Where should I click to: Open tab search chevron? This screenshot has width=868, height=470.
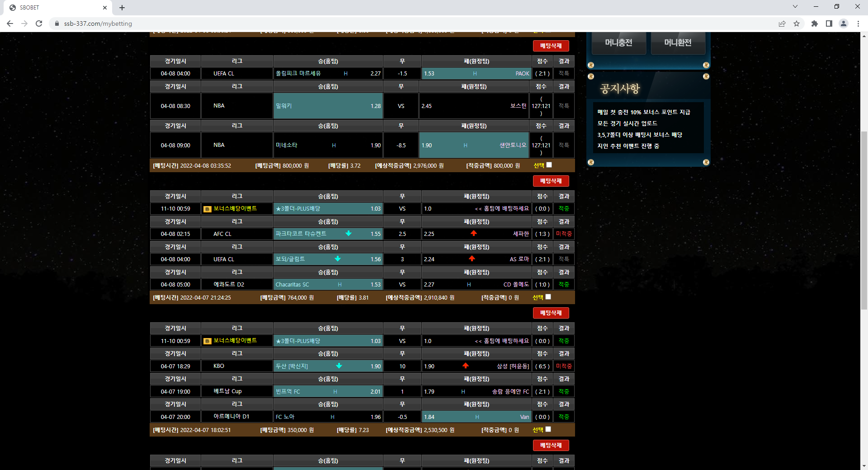click(795, 6)
